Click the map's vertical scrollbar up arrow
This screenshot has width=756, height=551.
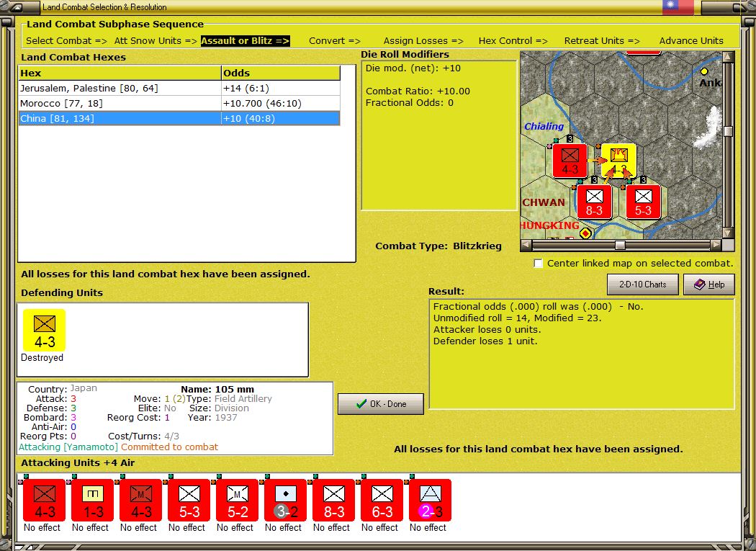(x=728, y=57)
